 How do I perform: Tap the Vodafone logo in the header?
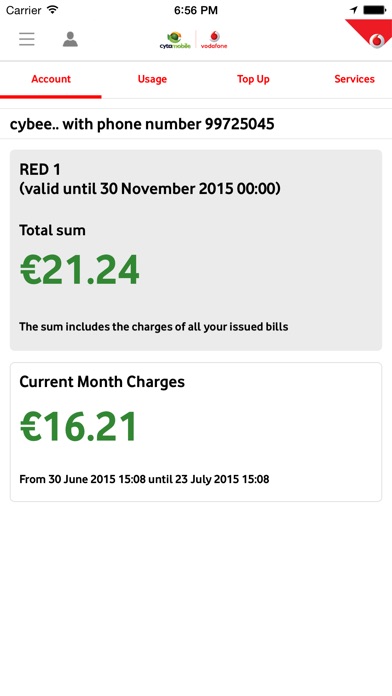[214, 40]
